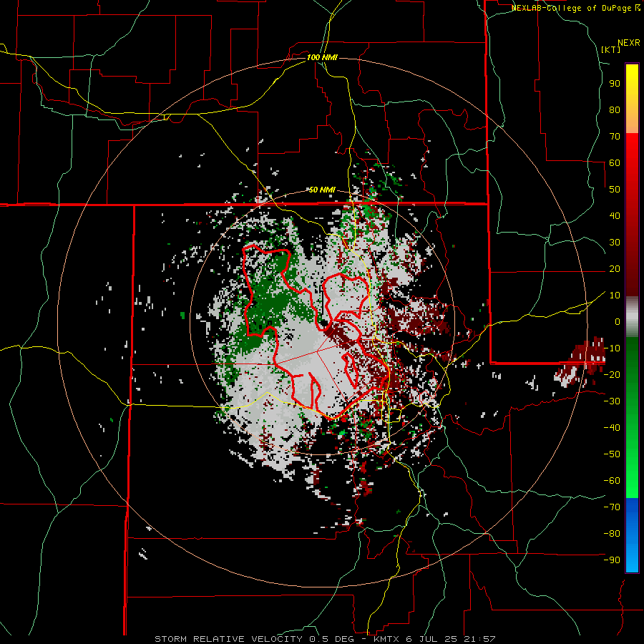Image resolution: width=644 pixels, height=644 pixels.
Task: Select the 20 value on velocity scale
Action: [615, 268]
